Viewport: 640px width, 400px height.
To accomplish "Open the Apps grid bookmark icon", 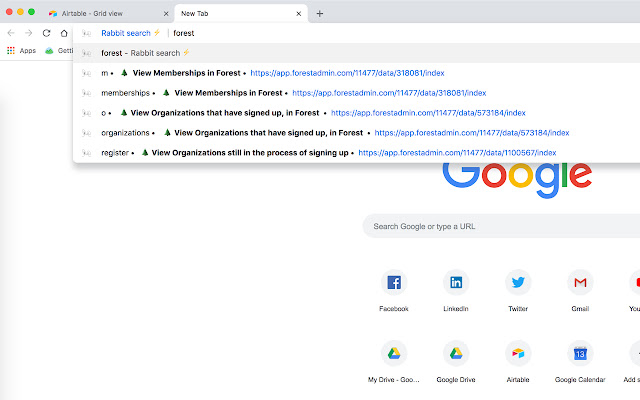I will 11,51.
